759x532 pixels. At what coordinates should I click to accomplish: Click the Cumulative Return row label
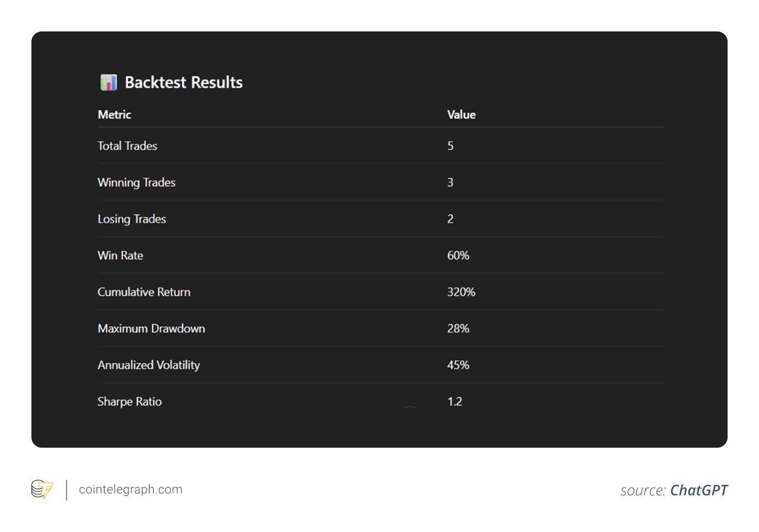point(144,292)
